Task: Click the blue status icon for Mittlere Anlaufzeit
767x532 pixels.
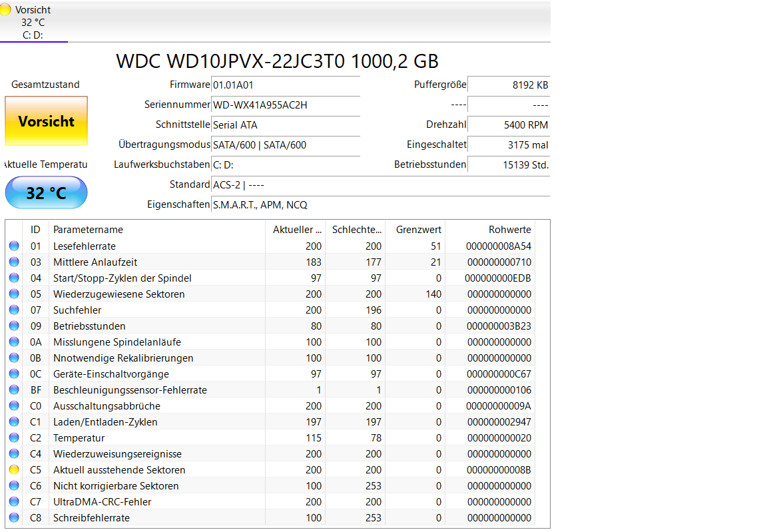Action: pyautogui.click(x=14, y=262)
